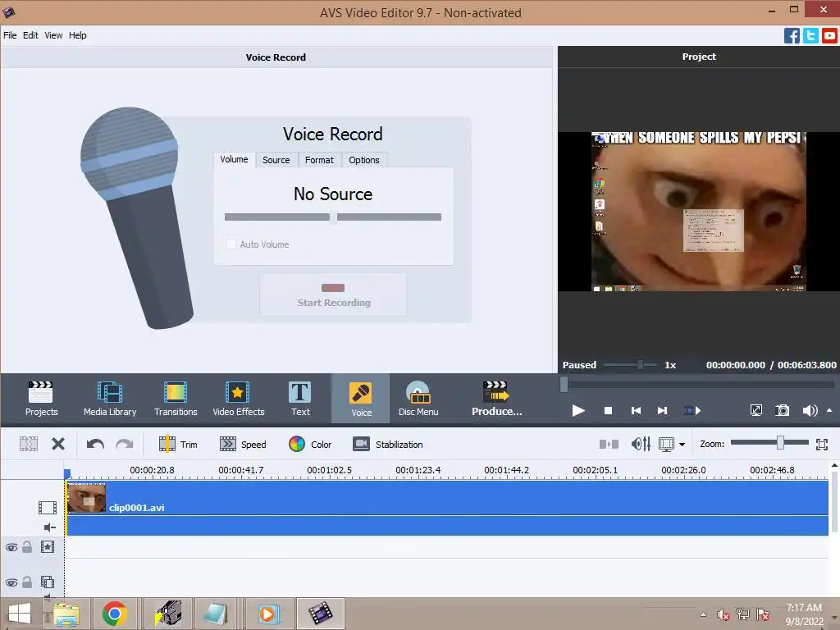Click the preview volume speaker icon

coord(810,410)
